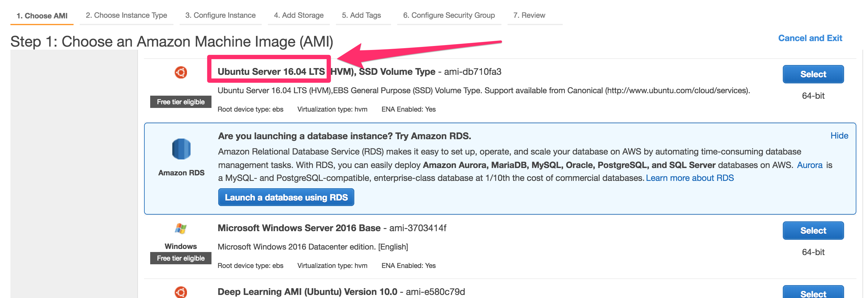Go to Configure Security Group step
The height and width of the screenshot is (298, 868).
click(x=449, y=15)
